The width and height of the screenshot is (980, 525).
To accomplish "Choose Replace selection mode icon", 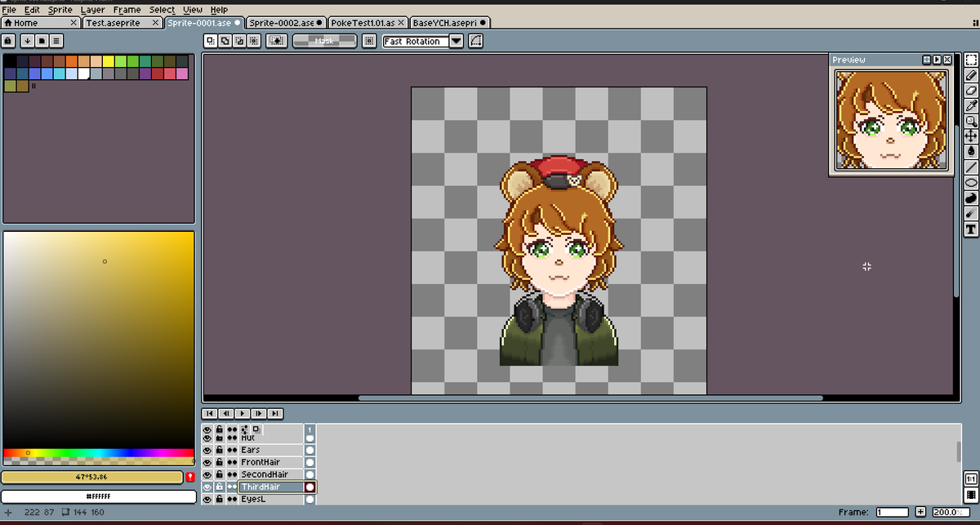I will (x=210, y=41).
